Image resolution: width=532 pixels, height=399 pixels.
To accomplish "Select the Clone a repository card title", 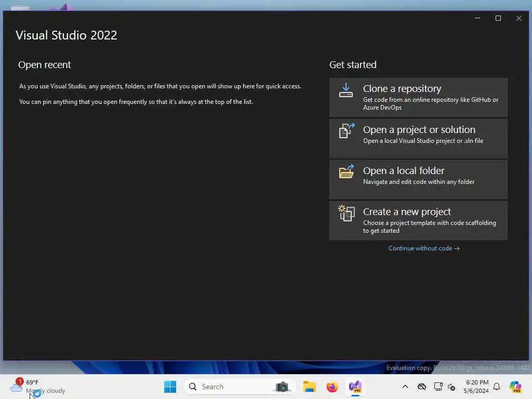I will [402, 88].
